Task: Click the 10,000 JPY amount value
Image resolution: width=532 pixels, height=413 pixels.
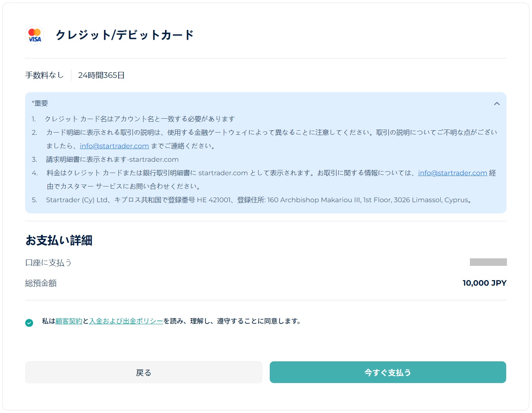Action: pos(484,283)
